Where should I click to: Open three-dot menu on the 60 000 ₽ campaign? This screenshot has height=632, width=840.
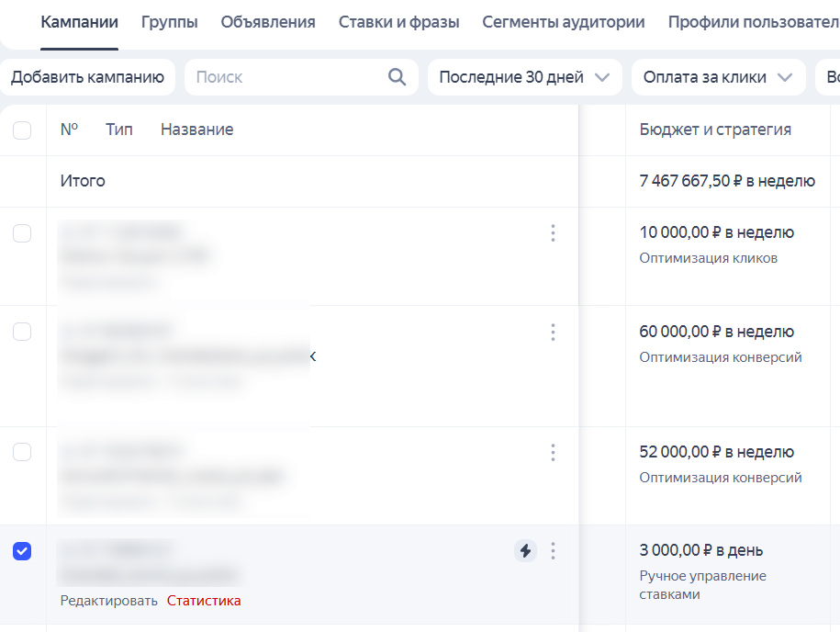[553, 333]
